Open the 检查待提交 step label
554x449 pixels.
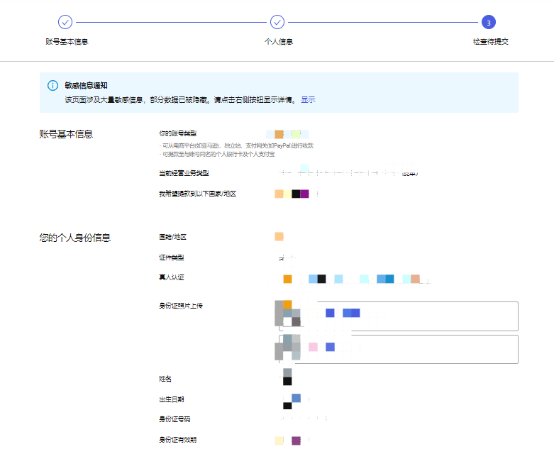click(x=490, y=42)
